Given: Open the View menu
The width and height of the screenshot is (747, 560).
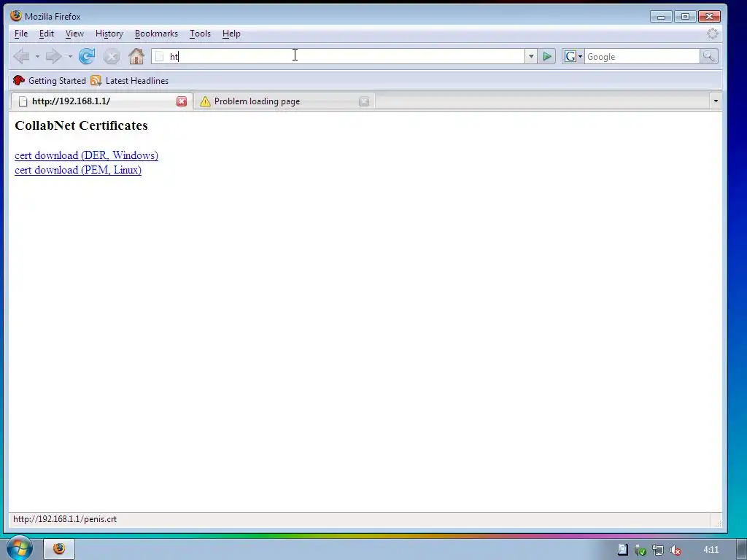Looking at the screenshot, I should click(74, 34).
